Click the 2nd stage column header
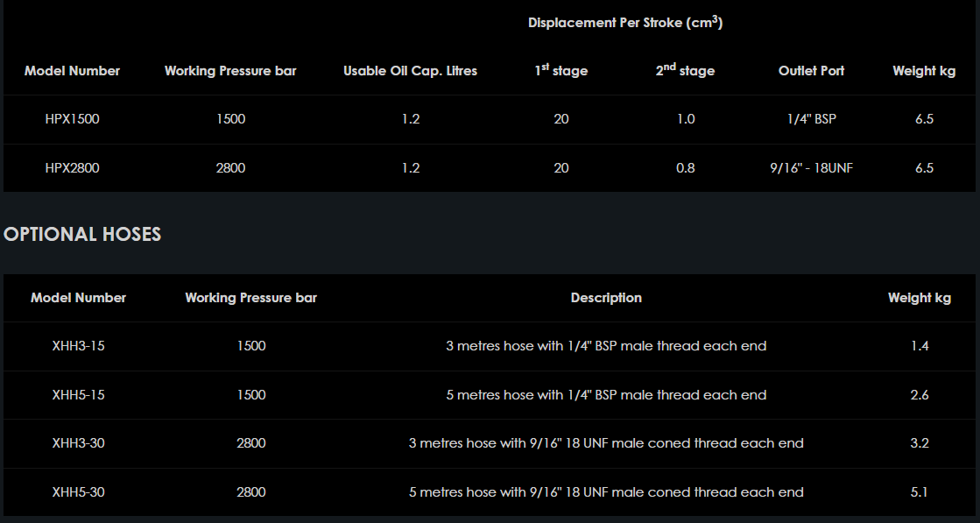The width and height of the screenshot is (980, 523). coord(685,70)
